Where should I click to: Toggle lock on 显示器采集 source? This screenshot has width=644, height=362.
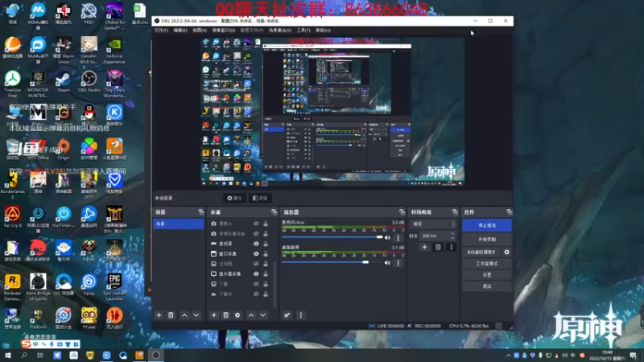(266, 274)
